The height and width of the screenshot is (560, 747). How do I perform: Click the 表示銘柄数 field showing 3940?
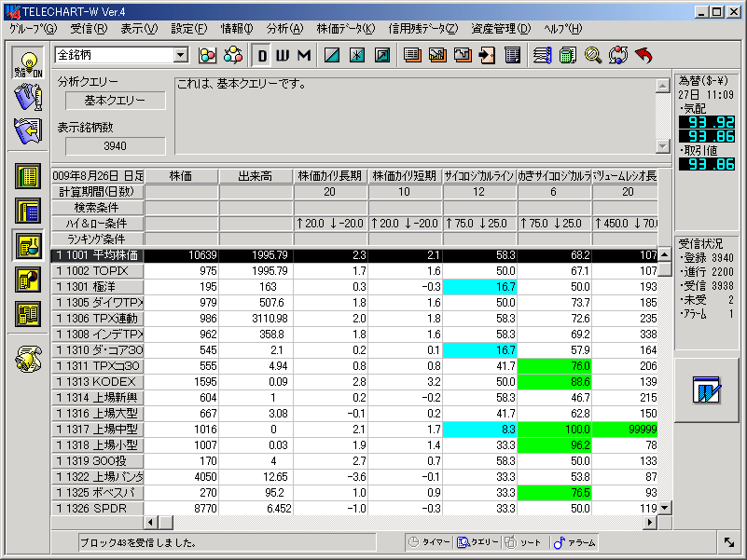click(116, 146)
